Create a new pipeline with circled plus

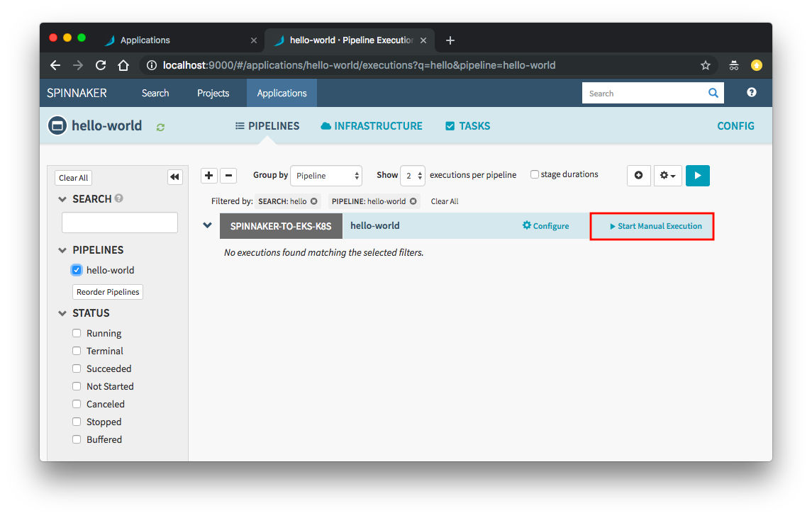click(638, 176)
